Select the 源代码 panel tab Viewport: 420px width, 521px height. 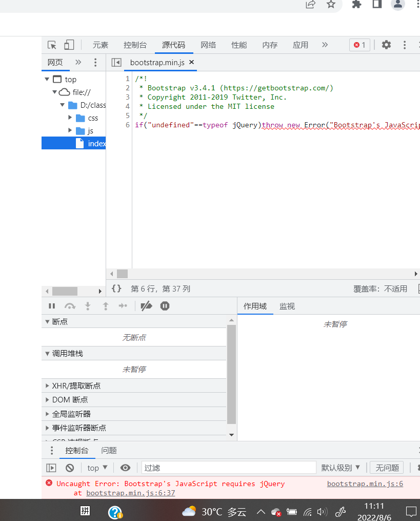[x=174, y=45]
